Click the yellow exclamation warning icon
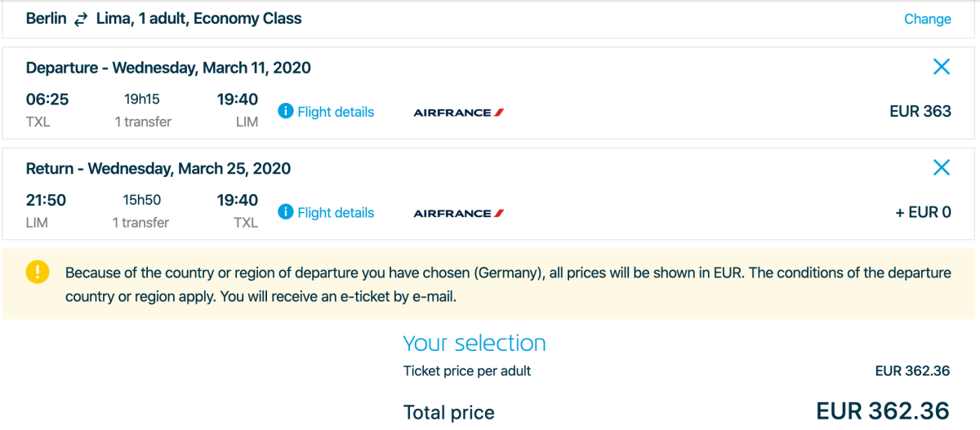The height and width of the screenshot is (430, 980). (x=38, y=273)
